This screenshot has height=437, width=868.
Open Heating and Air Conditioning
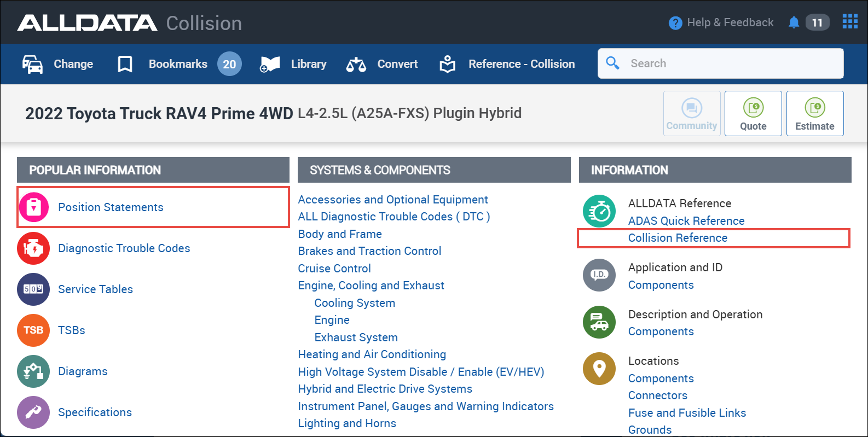pyautogui.click(x=372, y=354)
